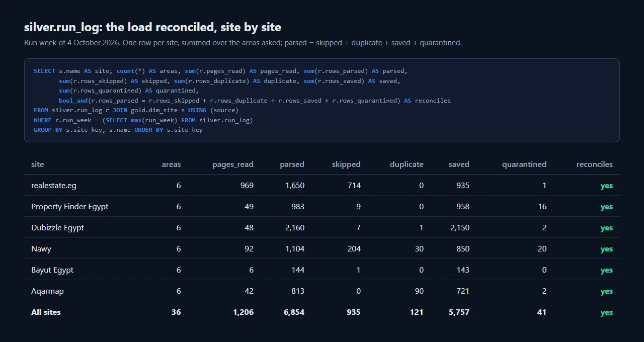
Task: Click the 'FROM silver.run_log r JOIN' SQL line
Action: [136, 110]
